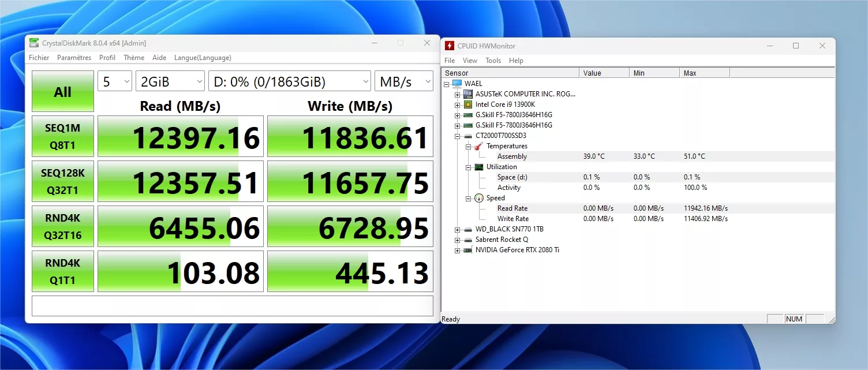Click the NUM indicator in status bar
This screenshot has width=868, height=370.
coord(794,319)
